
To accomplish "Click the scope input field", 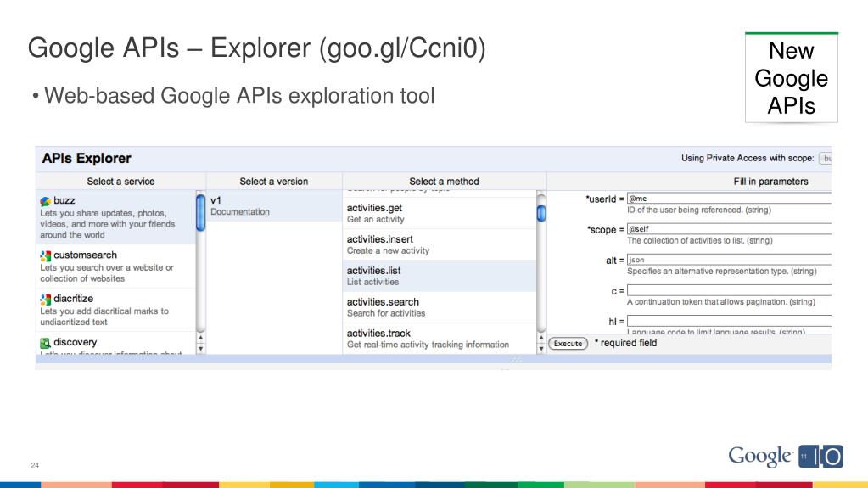I will pos(729,229).
